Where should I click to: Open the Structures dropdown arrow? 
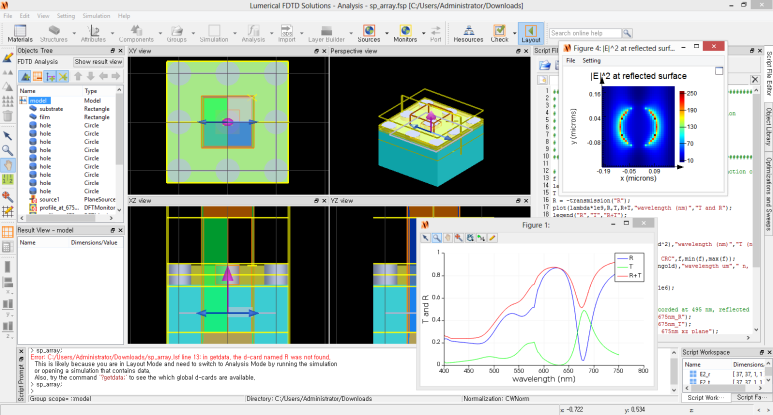(74, 34)
